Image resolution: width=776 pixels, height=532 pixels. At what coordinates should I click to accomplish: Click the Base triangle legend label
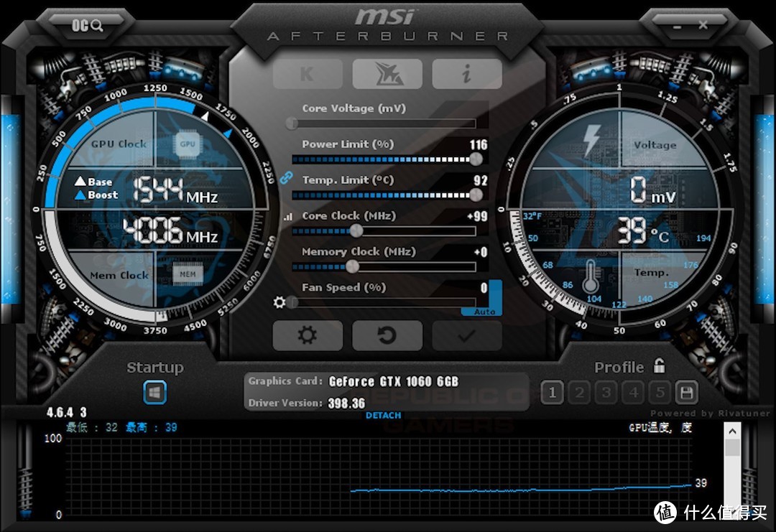[93, 182]
